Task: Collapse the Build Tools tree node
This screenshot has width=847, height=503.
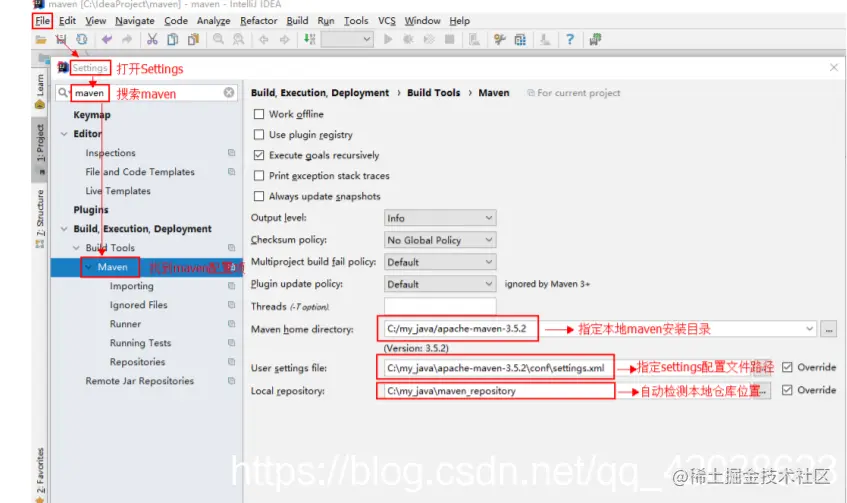Action: 76,247
